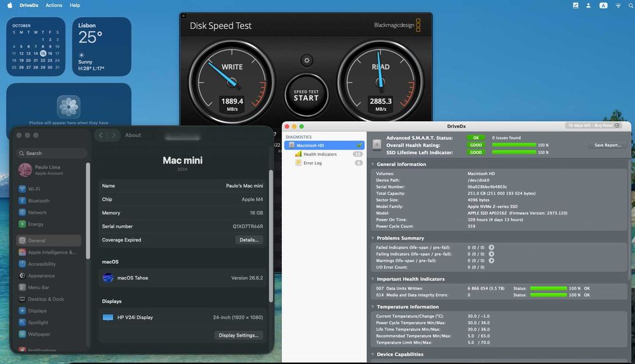This screenshot has width=635, height=364.
Task: Click the Name row Paulo's Mac mini
Action: pyautogui.click(x=182, y=186)
